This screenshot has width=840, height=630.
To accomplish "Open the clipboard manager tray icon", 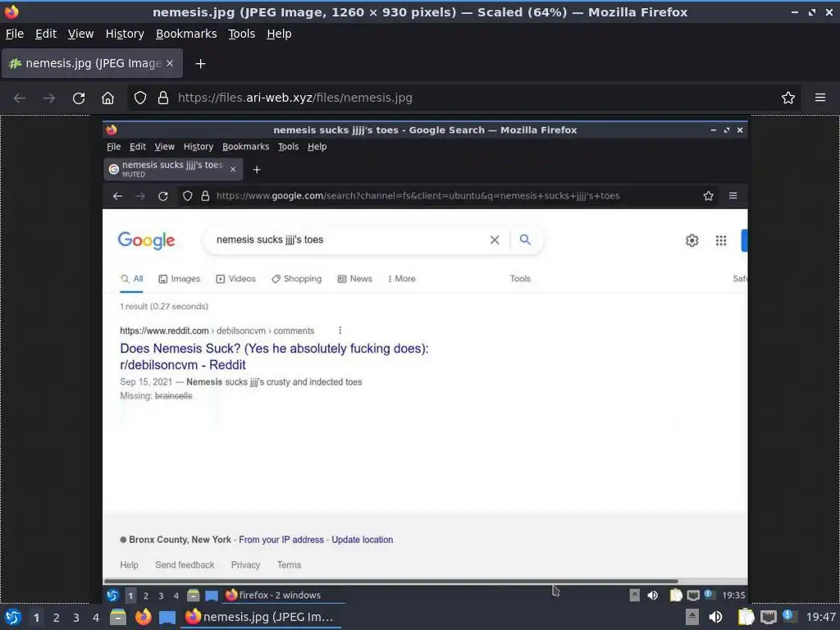I will pos(746,617).
